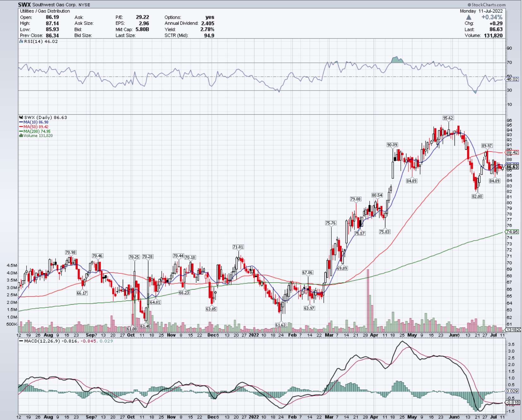Click the 61.08 low price annotation
Image resolution: width=522 pixels, height=420 pixels.
[132, 329]
